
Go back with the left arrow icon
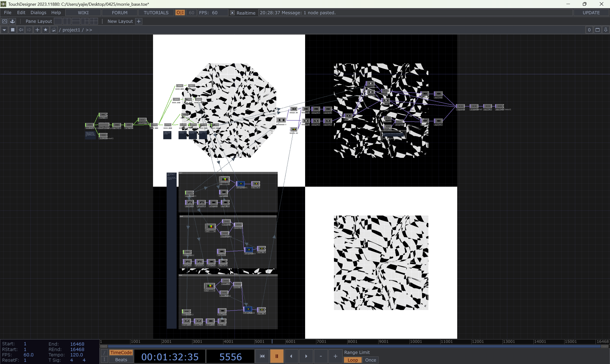pyautogui.click(x=21, y=30)
